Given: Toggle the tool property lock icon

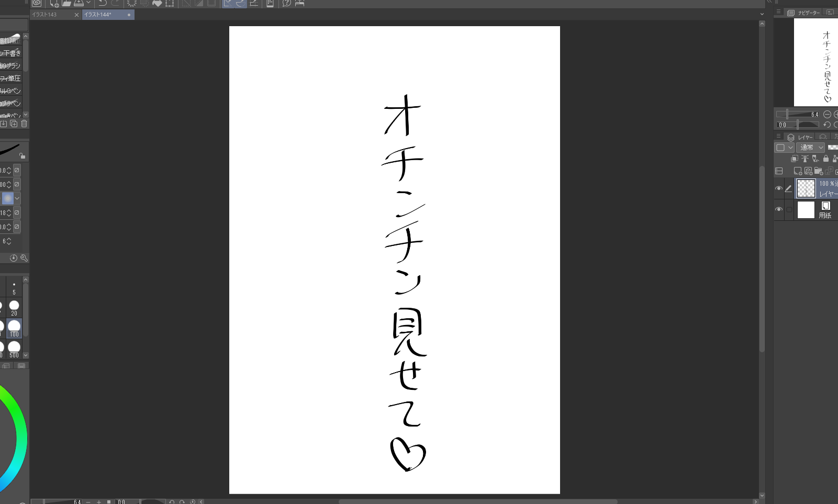Looking at the screenshot, I should coord(22,156).
